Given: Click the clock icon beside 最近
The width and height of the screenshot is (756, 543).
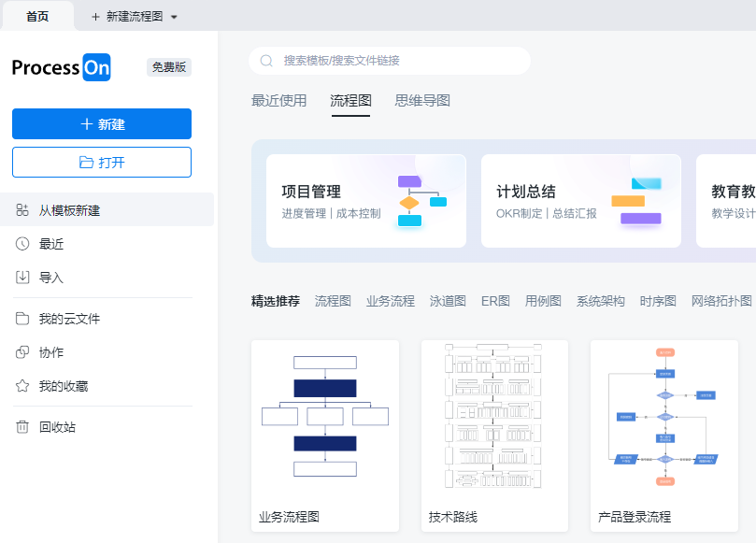Looking at the screenshot, I should click(22, 244).
